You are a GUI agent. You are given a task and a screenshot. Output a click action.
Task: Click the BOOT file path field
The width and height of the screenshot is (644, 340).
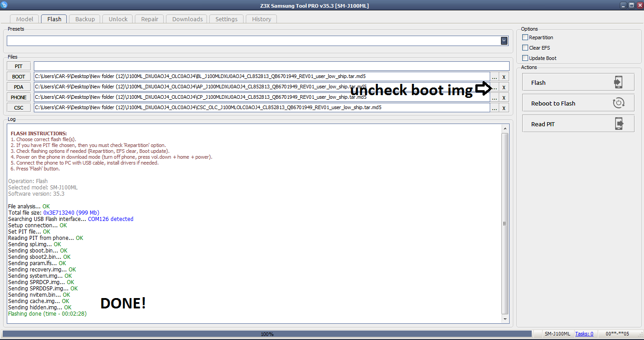pyautogui.click(x=262, y=77)
